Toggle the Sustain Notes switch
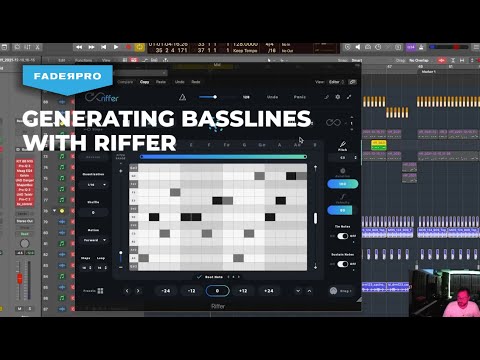Viewport: 480px width, 360px height. click(x=343, y=264)
